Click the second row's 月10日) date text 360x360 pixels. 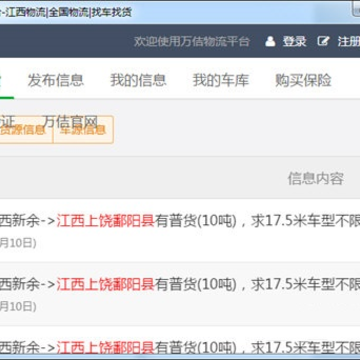pos(18,306)
